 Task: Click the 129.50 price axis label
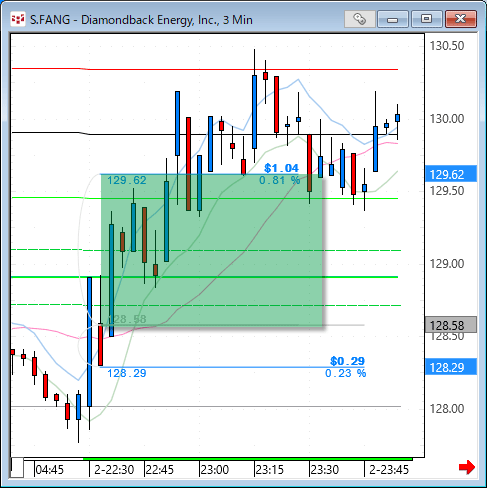pyautogui.click(x=447, y=191)
